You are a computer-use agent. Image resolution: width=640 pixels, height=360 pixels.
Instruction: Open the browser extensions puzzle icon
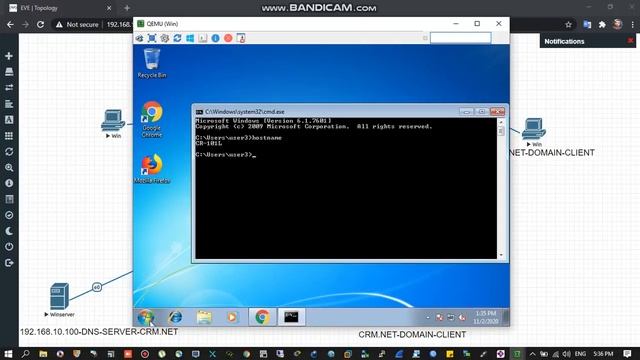(602, 24)
